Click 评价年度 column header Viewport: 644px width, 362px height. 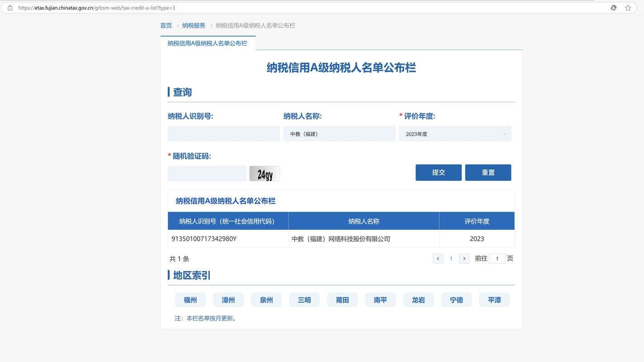coord(477,221)
